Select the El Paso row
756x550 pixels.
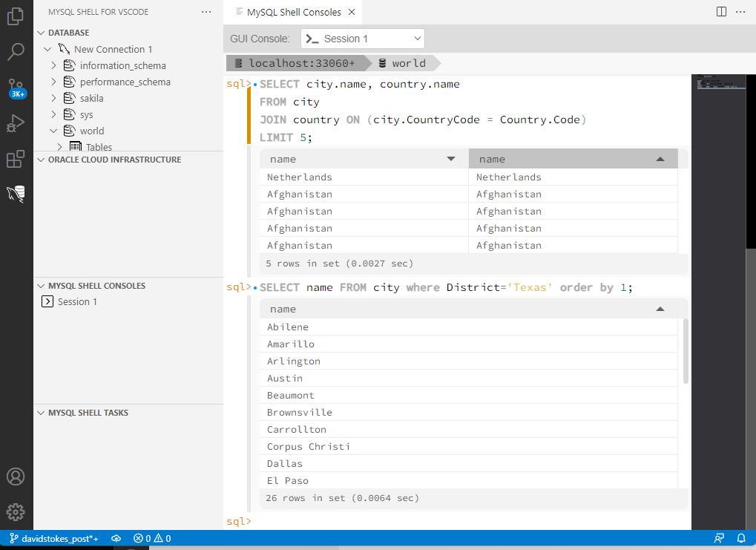pos(469,480)
